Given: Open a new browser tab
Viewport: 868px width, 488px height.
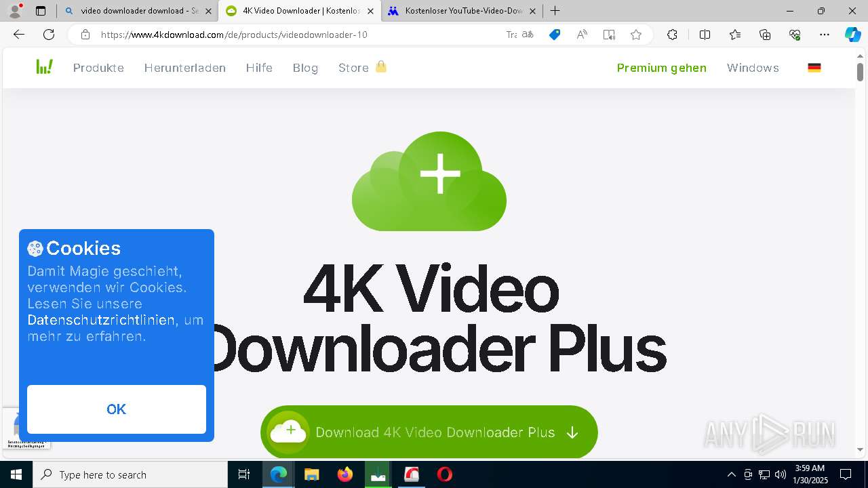Looking at the screenshot, I should 555,11.
